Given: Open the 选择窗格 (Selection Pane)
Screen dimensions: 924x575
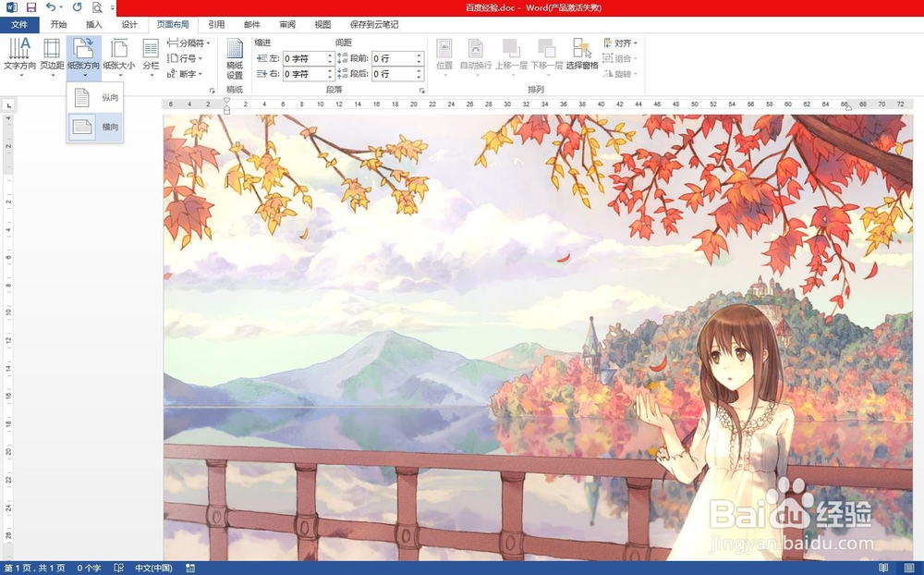Looking at the screenshot, I should 581,55.
